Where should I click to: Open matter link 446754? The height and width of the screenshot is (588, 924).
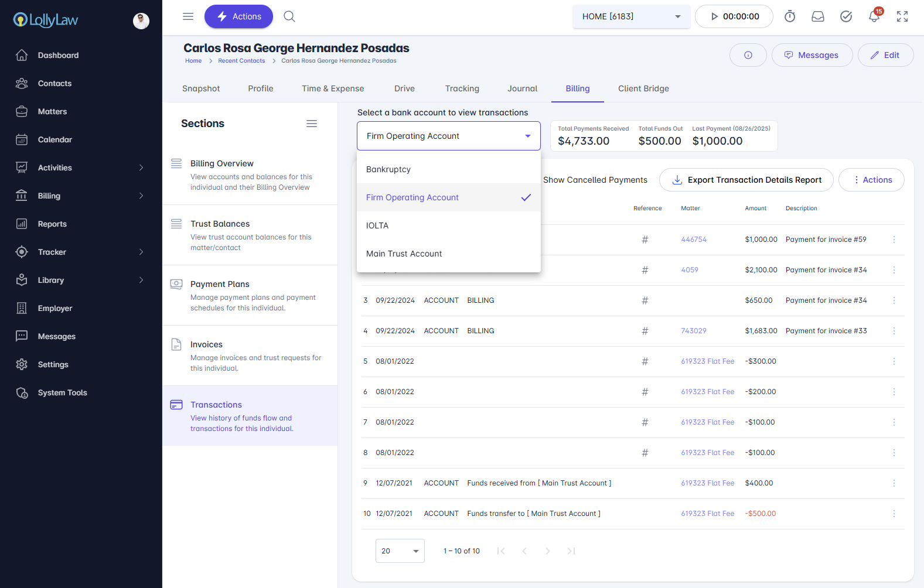point(694,240)
